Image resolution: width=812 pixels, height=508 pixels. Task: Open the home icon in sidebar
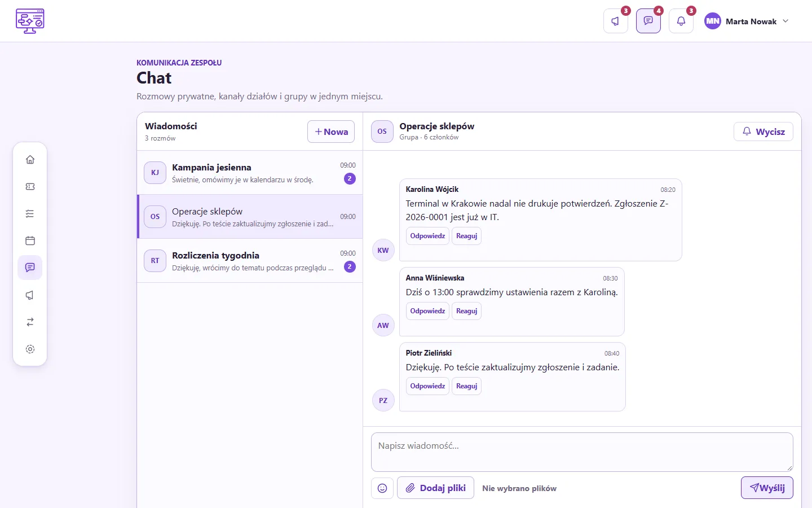(x=30, y=160)
